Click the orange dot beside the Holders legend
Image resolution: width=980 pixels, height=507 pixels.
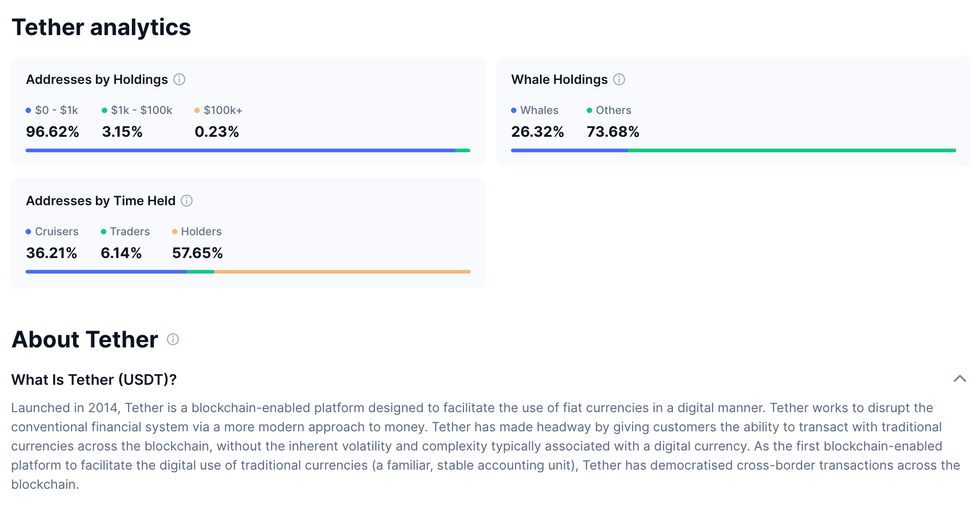click(175, 232)
